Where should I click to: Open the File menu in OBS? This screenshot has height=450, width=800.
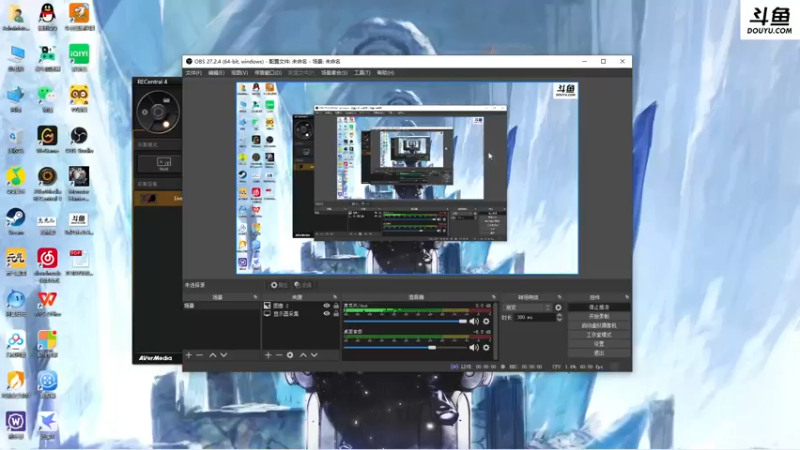[193, 73]
